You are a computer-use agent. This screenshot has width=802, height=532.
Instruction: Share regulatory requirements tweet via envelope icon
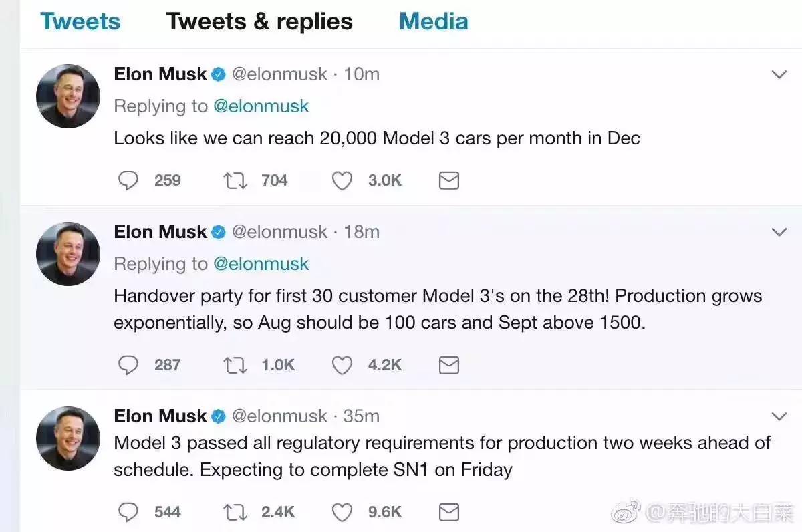(x=448, y=513)
